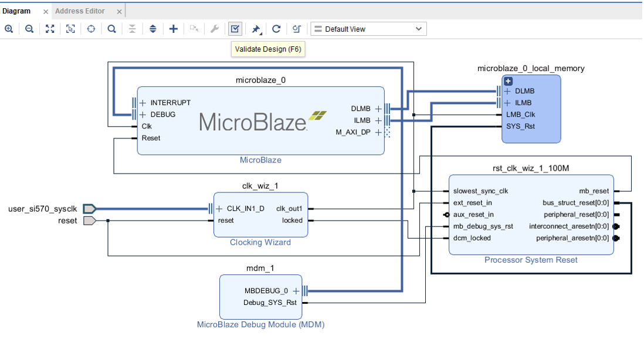This screenshot has height=339, width=644.
Task: Click the Regenerate Layout refresh icon
Action: [276, 29]
